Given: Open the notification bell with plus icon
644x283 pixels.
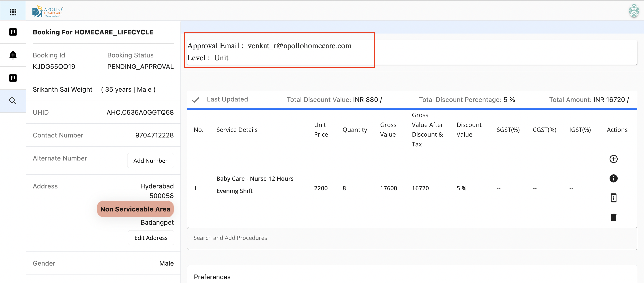Looking at the screenshot, I should (13, 55).
